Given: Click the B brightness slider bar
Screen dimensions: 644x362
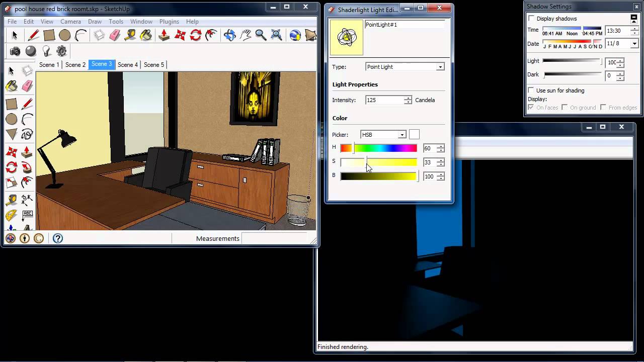Looking at the screenshot, I should coord(379,176).
